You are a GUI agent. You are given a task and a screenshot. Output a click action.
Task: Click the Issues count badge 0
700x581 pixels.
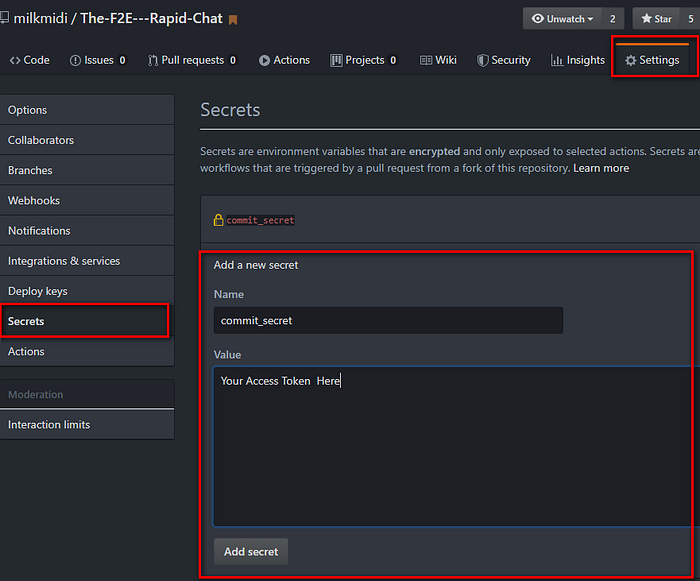[122, 60]
